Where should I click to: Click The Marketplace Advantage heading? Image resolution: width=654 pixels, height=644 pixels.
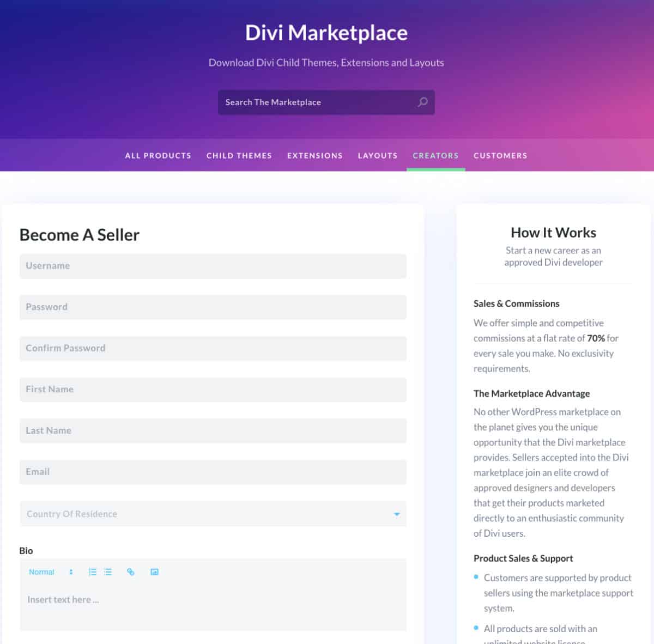click(x=532, y=393)
